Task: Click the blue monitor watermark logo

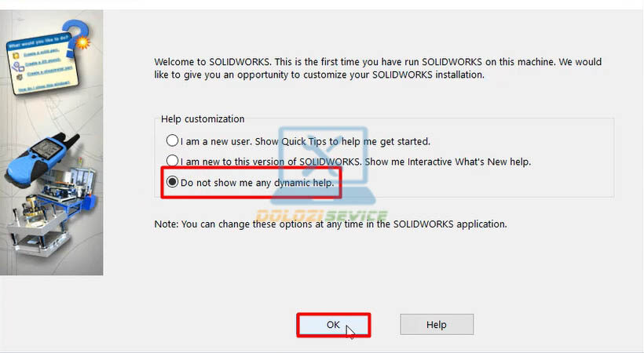Action: [324, 164]
